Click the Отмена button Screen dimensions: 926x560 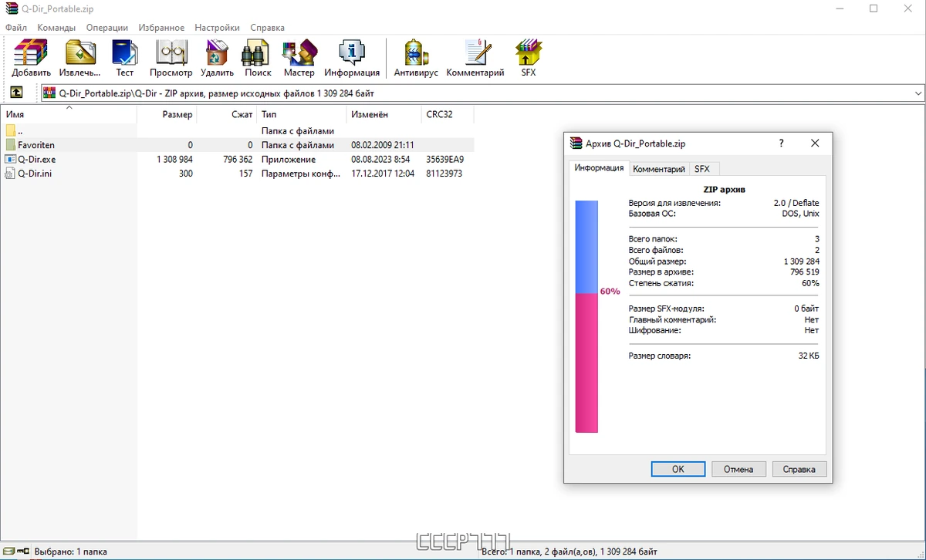point(738,469)
